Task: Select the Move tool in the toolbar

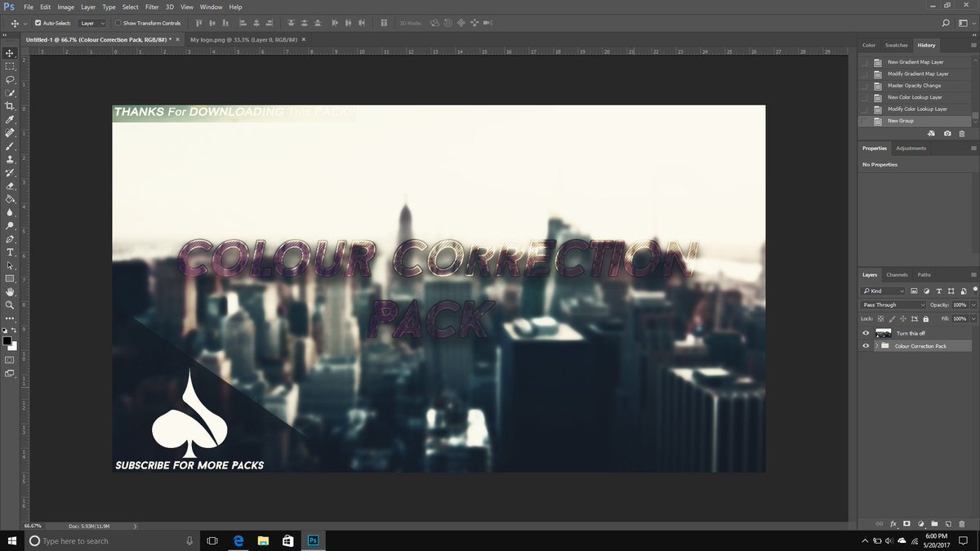Action: (x=10, y=53)
